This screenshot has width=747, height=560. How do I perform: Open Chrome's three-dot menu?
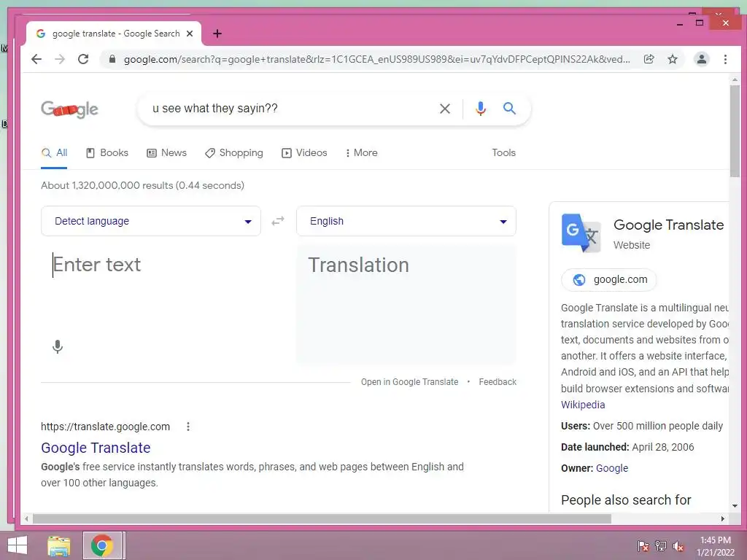725,59
